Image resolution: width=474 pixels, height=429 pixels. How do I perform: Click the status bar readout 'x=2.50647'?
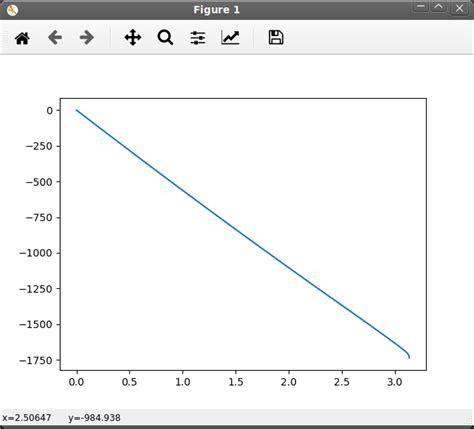pyautogui.click(x=26, y=418)
